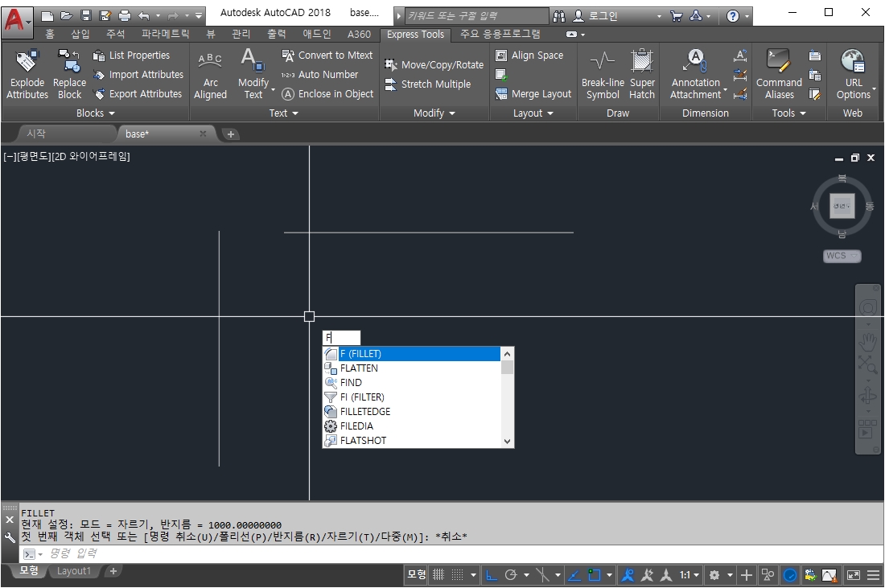Screen dimensions: 885x588
Task: Expand the Layout panel dropdown
Action: coord(533,113)
